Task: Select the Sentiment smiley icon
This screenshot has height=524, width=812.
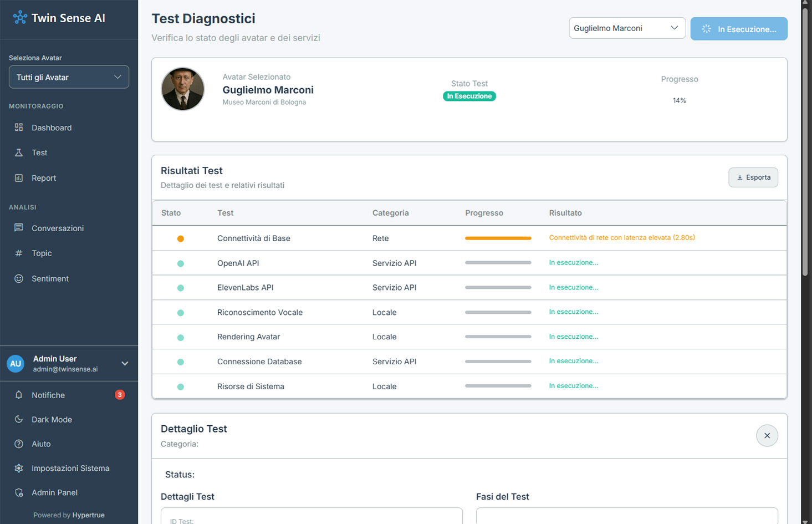Action: 19,278
